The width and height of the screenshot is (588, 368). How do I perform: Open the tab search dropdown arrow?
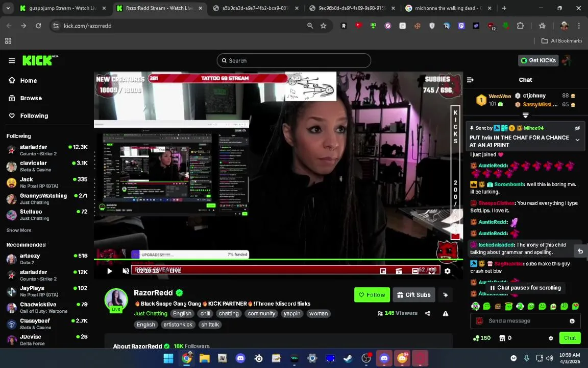coord(8,8)
